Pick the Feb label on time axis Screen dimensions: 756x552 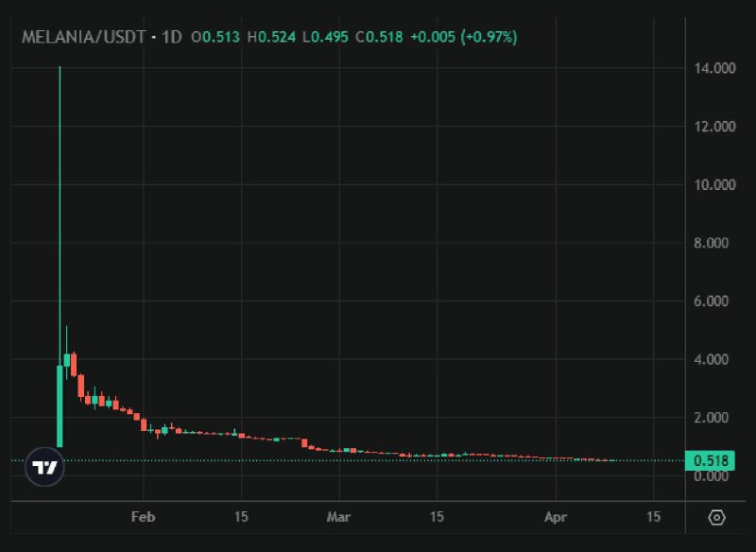(x=144, y=517)
